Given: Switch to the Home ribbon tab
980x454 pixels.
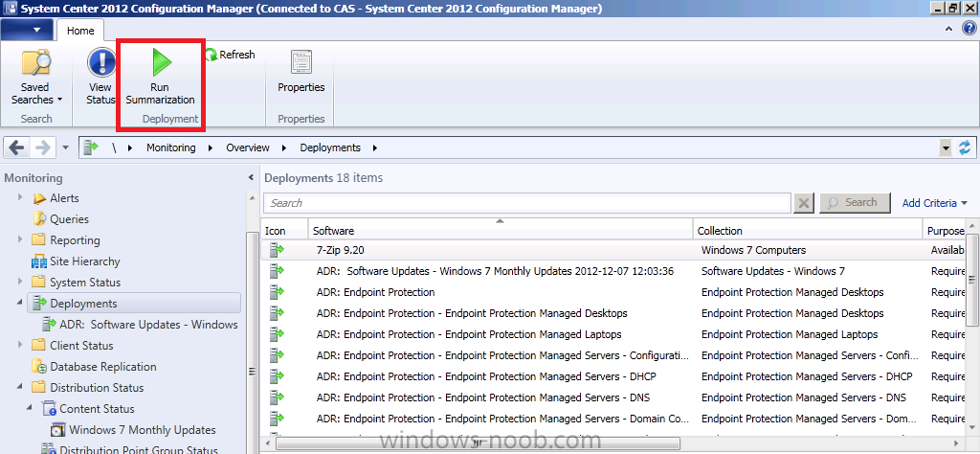Looking at the screenshot, I should click(x=80, y=30).
